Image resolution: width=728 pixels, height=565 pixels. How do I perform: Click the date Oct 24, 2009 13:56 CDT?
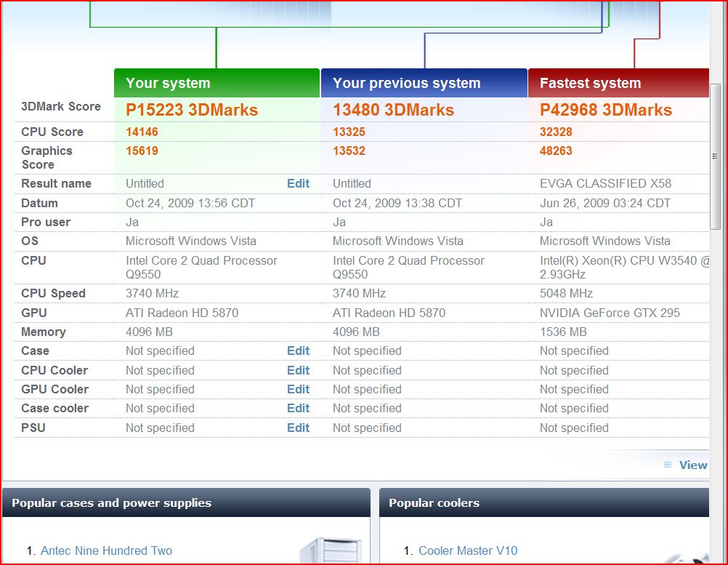click(x=190, y=203)
